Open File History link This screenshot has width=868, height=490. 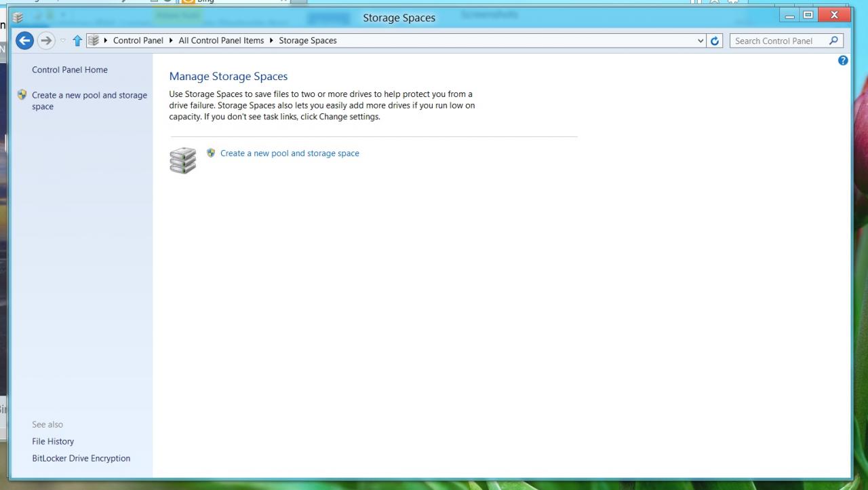point(53,441)
